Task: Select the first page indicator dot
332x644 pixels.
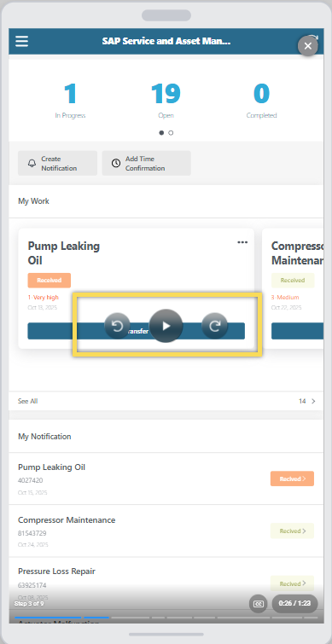Action: 161,133
